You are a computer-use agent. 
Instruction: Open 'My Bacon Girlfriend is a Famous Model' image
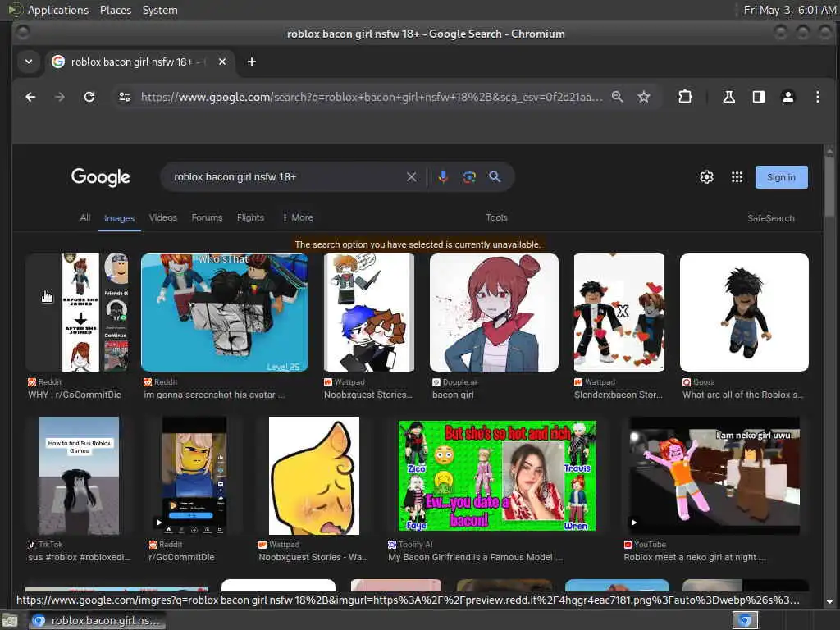tap(496, 476)
